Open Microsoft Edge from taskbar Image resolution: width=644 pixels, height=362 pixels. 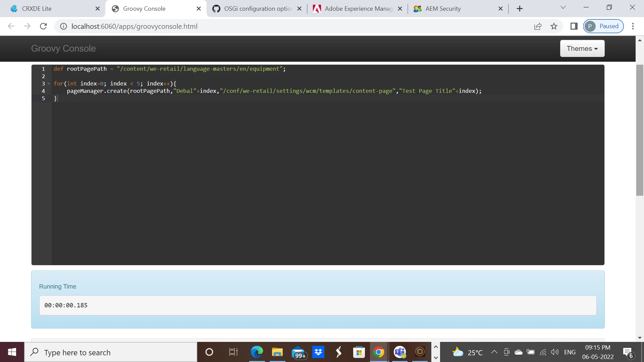click(257, 352)
